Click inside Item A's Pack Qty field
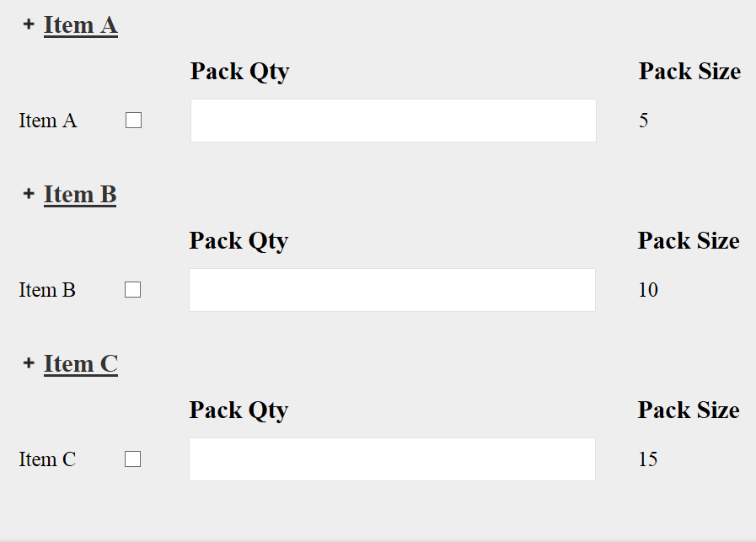Image resolution: width=756 pixels, height=542 pixels. click(x=392, y=120)
